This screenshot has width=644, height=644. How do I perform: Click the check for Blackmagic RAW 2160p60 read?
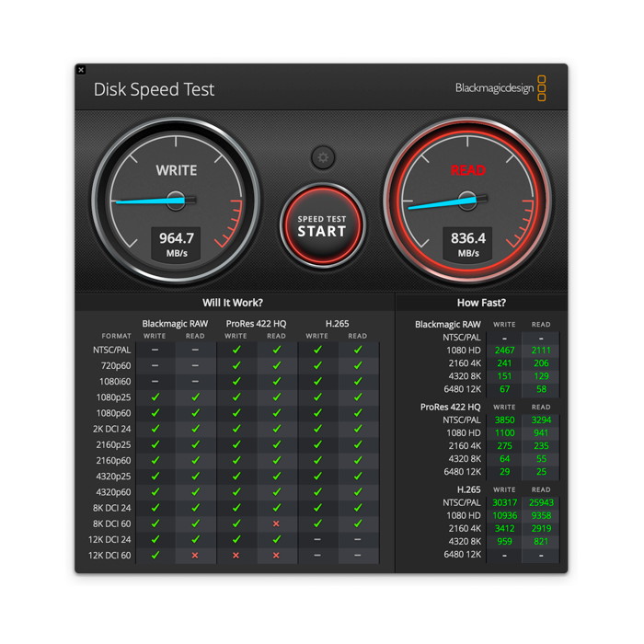click(x=195, y=460)
